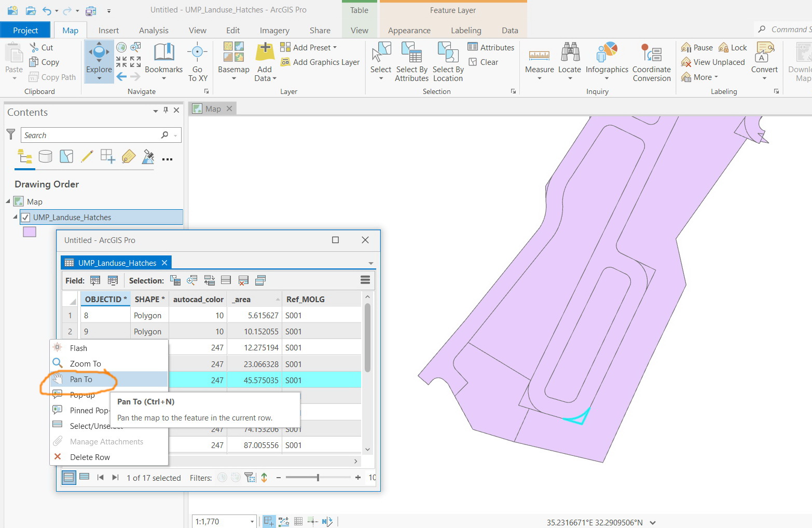Click the Clear selection button
This screenshot has height=528, width=812.
point(484,62)
